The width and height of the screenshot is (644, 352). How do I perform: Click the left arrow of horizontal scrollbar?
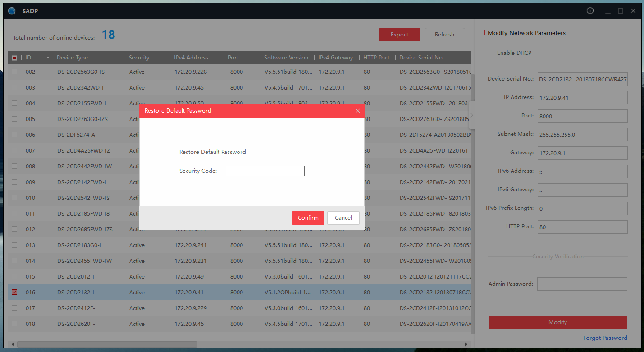tap(12, 344)
